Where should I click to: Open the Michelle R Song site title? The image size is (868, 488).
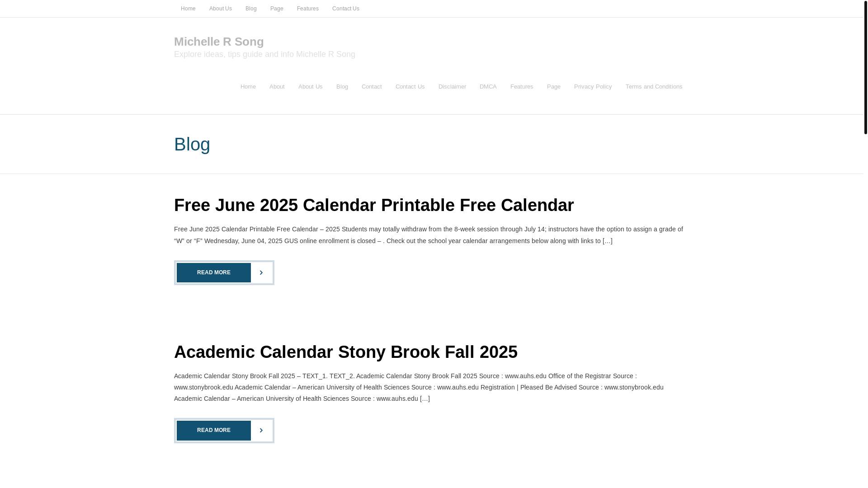(x=219, y=42)
